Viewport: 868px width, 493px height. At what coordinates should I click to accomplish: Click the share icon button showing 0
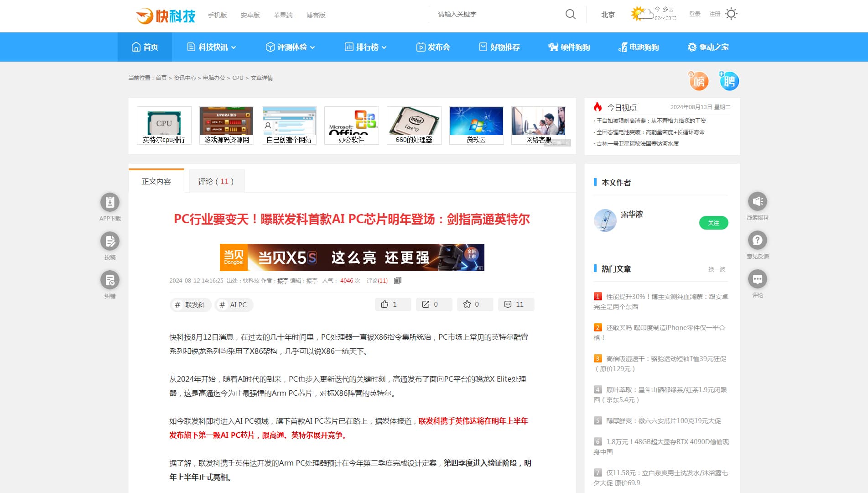pyautogui.click(x=434, y=304)
